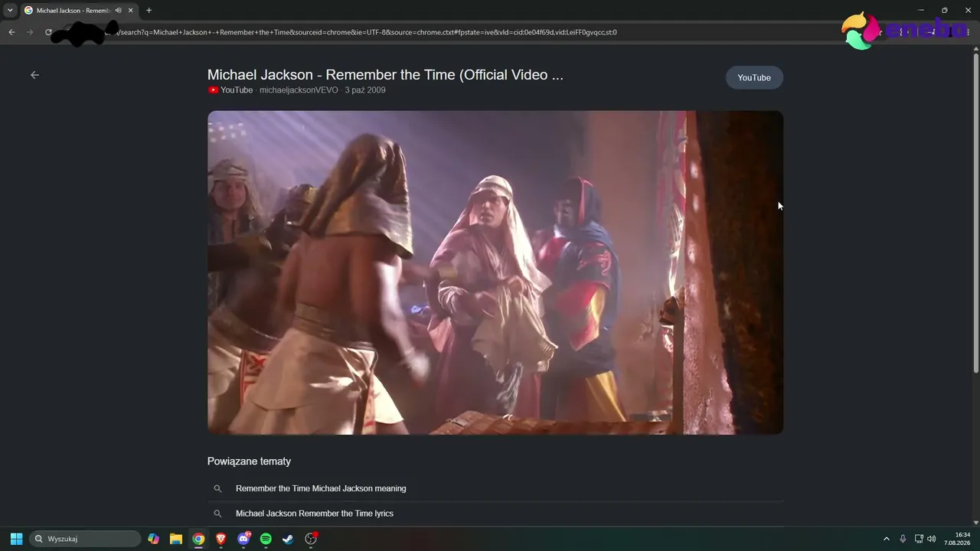Open the video title link
The height and width of the screenshot is (551, 980).
click(x=385, y=75)
